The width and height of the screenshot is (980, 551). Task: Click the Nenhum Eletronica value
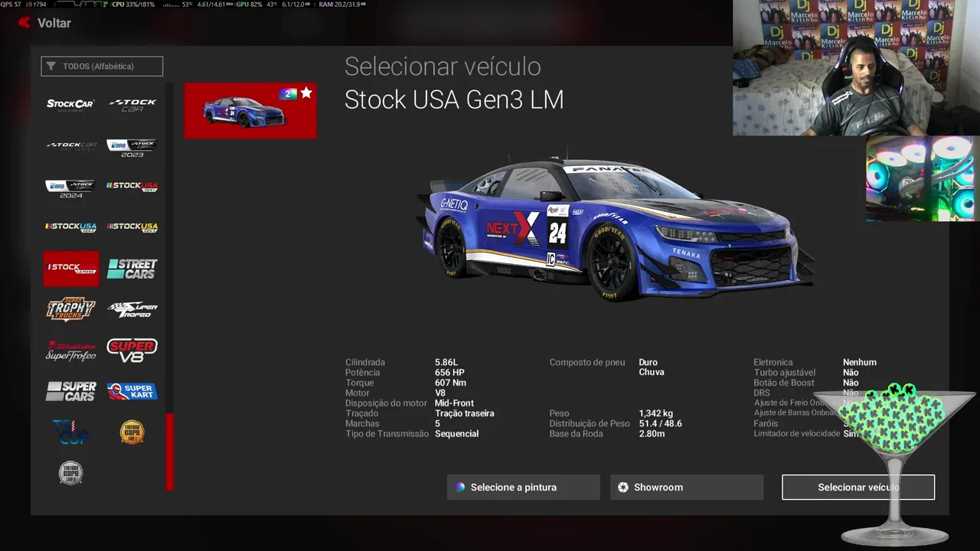point(860,363)
